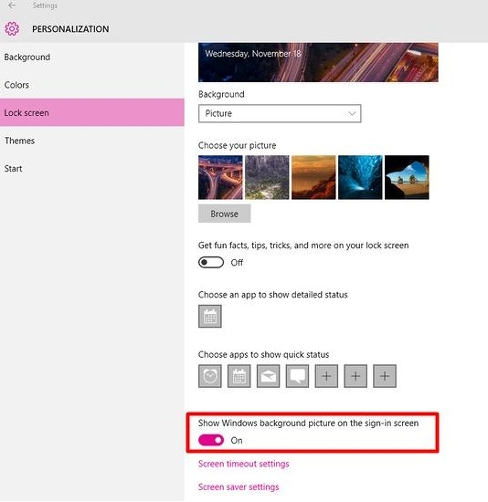Screen dimensions: 488x502
Task: Open Screen saver settings link
Action: [x=239, y=487]
